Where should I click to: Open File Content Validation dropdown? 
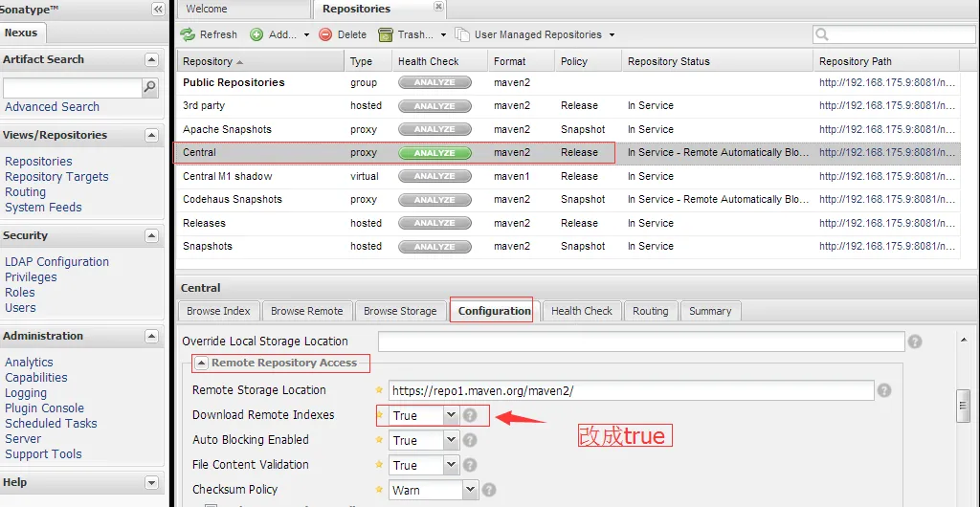[x=452, y=465]
